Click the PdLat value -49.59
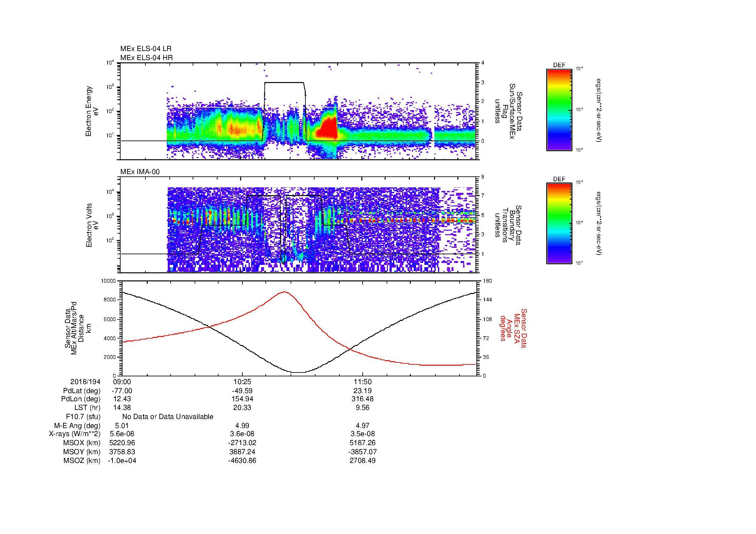 (x=242, y=391)
